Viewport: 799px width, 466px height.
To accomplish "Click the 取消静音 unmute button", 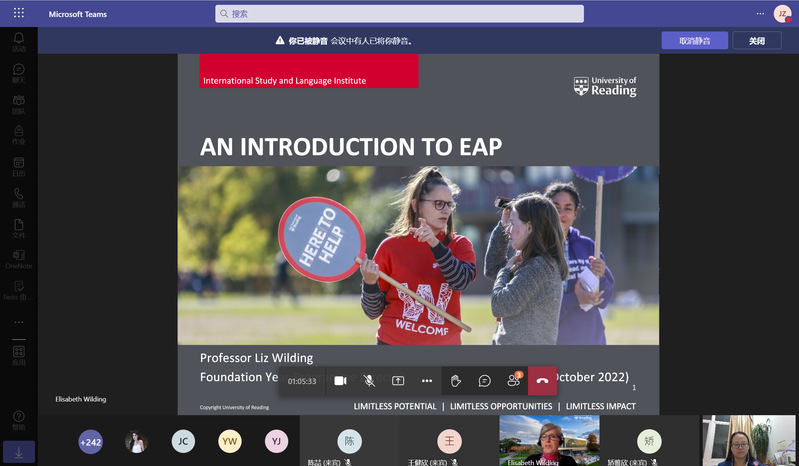I will (694, 41).
